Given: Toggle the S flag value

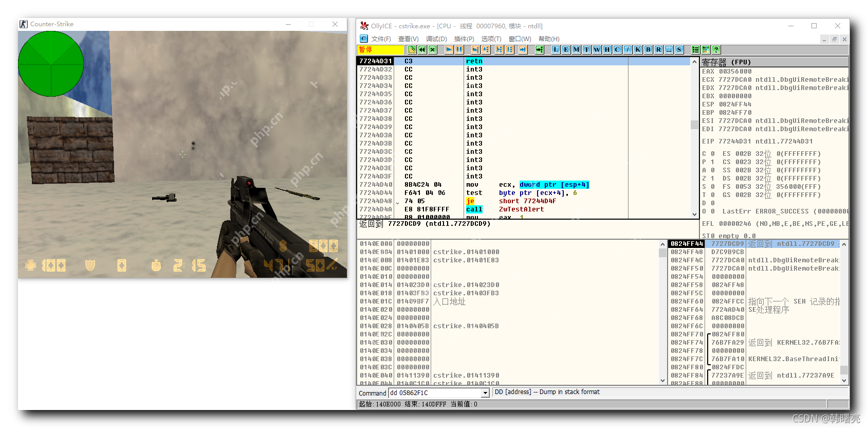Looking at the screenshot, I should pos(713,187).
